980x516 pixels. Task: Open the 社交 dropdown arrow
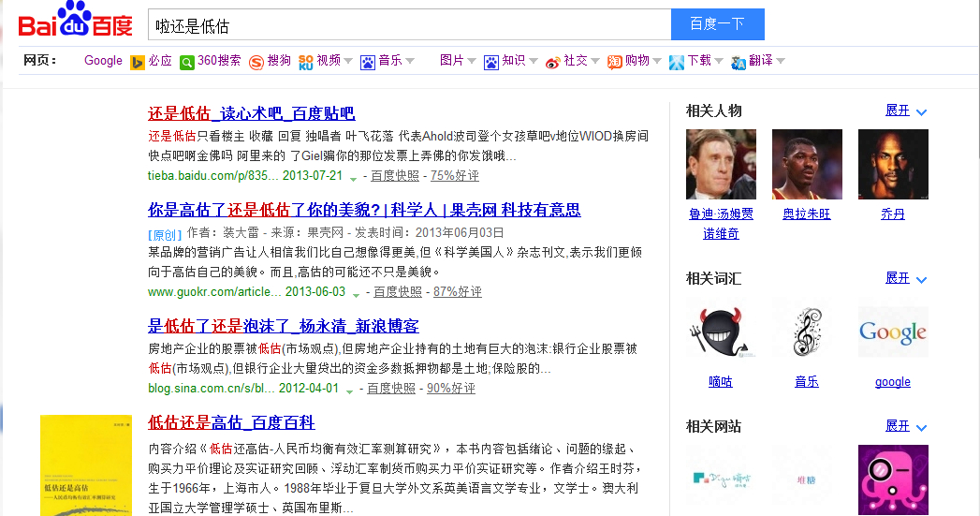[x=595, y=61]
